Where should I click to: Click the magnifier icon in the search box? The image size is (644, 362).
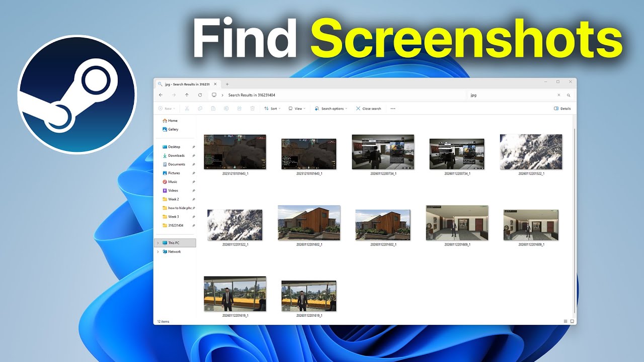point(569,95)
